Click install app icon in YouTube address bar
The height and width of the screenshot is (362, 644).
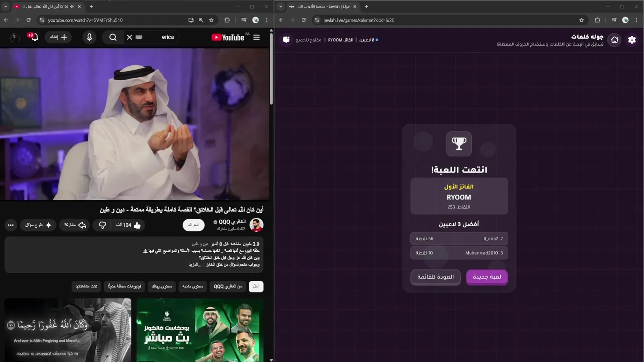pos(191,20)
